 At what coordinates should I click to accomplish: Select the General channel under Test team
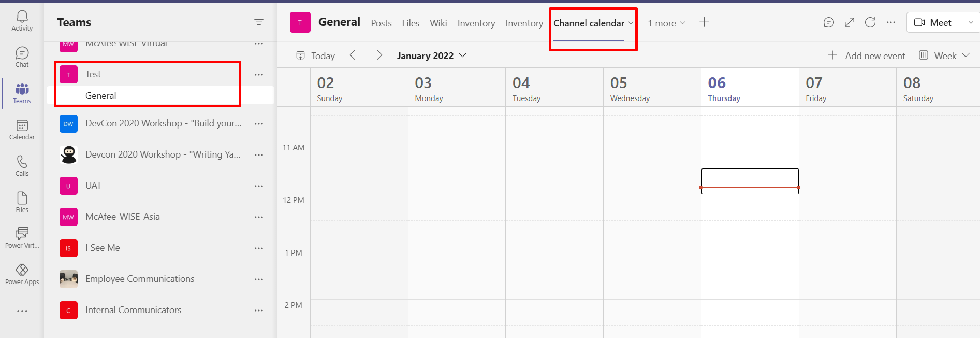100,95
